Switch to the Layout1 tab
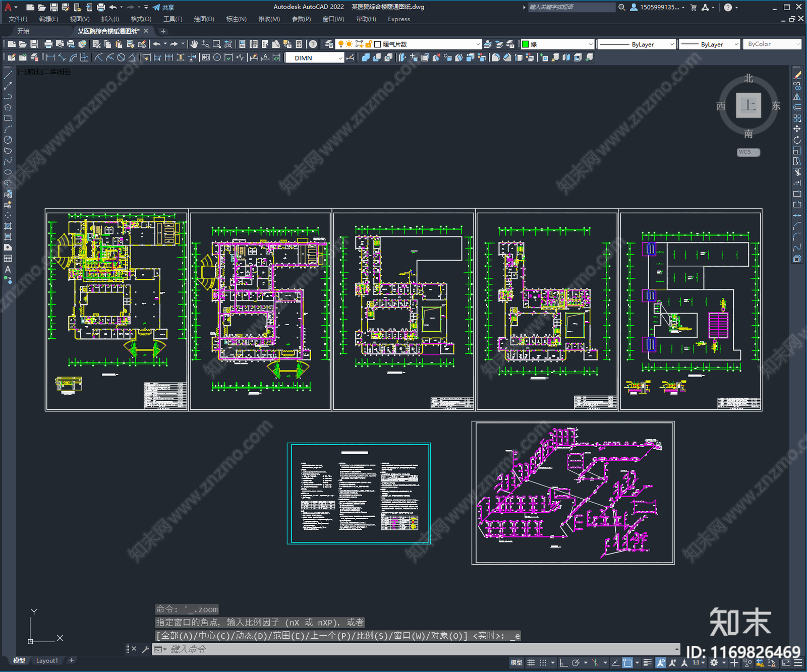The height and width of the screenshot is (672, 807). click(x=47, y=660)
